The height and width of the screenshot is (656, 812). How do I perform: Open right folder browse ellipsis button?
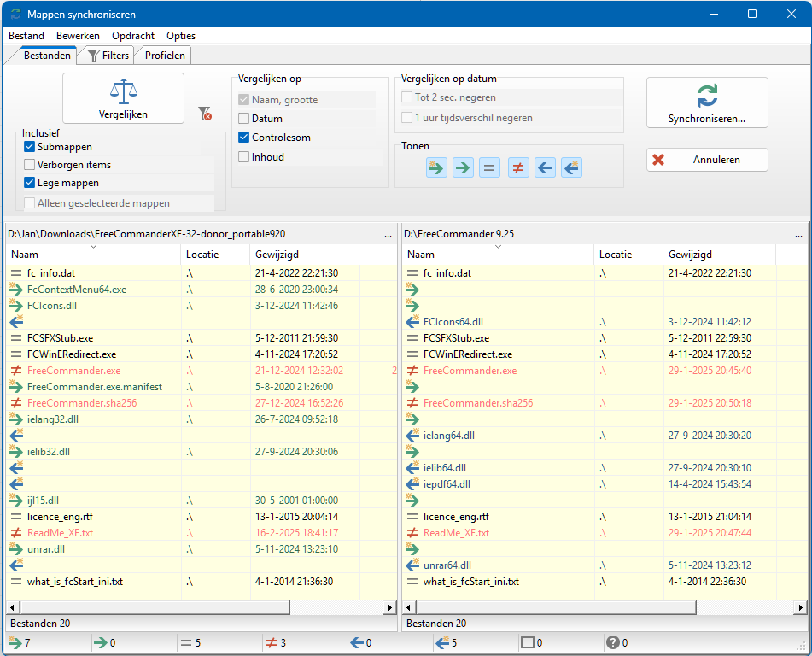[x=798, y=235]
